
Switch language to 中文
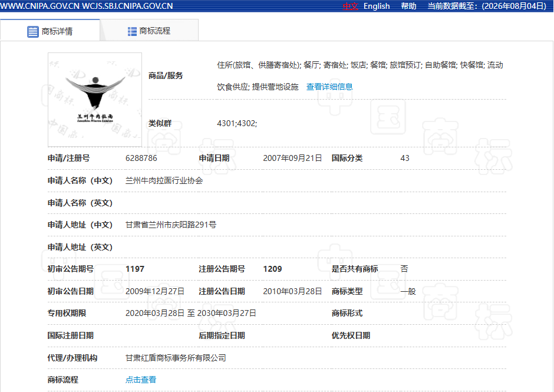pyautogui.click(x=351, y=6)
